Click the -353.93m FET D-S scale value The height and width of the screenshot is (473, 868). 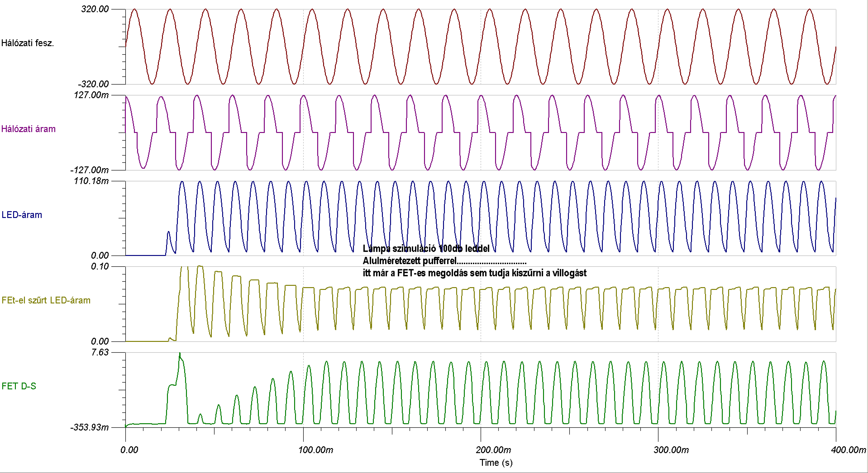pos(90,427)
